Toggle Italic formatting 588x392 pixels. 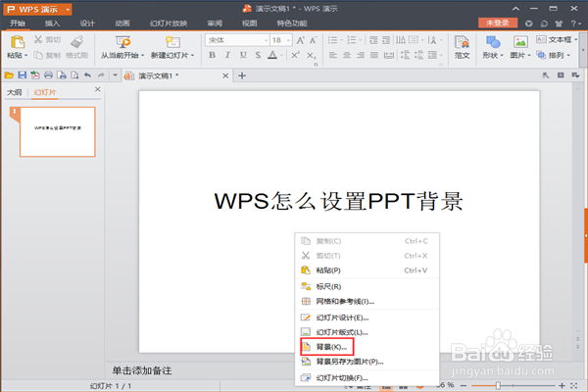pos(227,55)
